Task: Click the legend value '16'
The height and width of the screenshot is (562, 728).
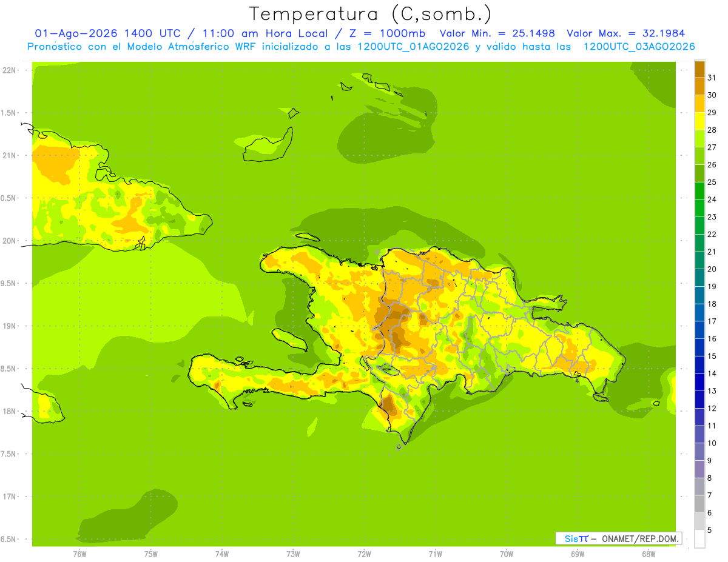Action: tap(712, 339)
